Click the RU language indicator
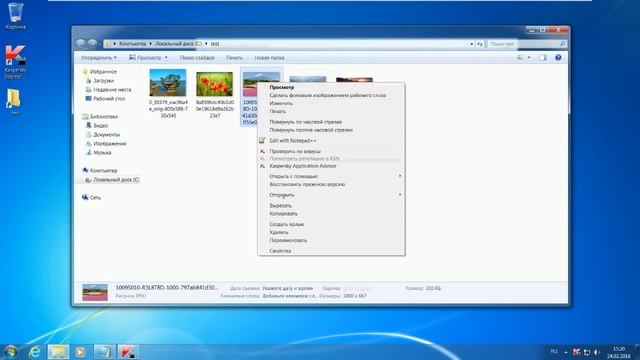This screenshot has height=360, width=640. pyautogui.click(x=554, y=351)
